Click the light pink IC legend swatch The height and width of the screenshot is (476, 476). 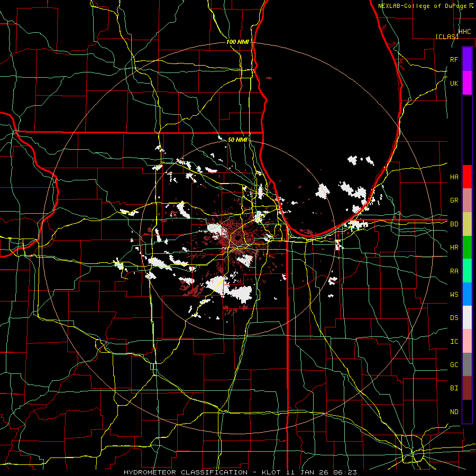click(x=467, y=341)
